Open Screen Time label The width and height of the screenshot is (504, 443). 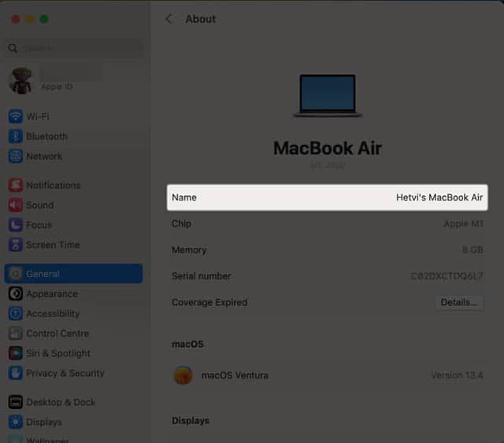coord(53,245)
